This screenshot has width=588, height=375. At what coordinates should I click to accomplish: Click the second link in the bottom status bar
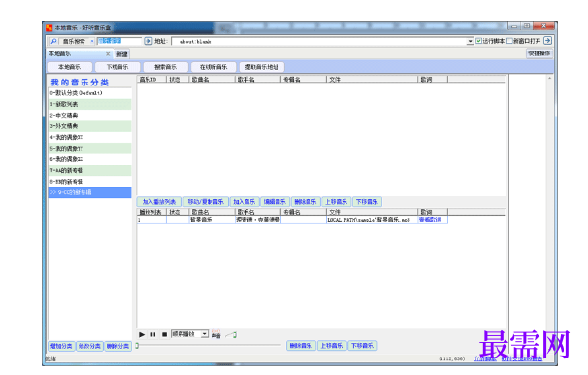tap(522, 358)
